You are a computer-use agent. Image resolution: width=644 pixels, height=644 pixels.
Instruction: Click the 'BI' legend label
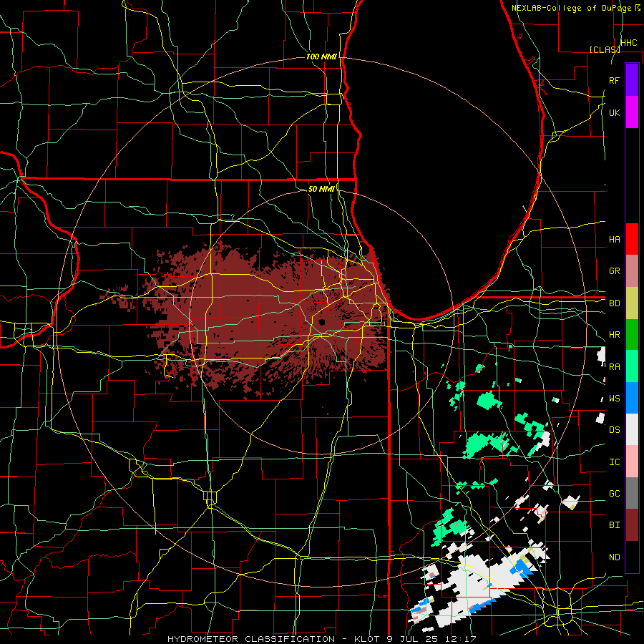click(x=615, y=525)
